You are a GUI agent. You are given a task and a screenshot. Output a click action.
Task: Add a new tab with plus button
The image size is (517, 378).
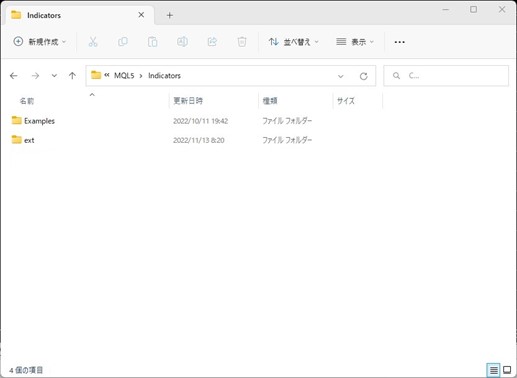click(170, 15)
